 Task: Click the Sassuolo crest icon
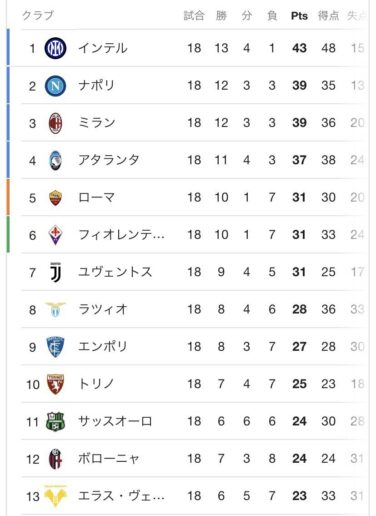55,422
